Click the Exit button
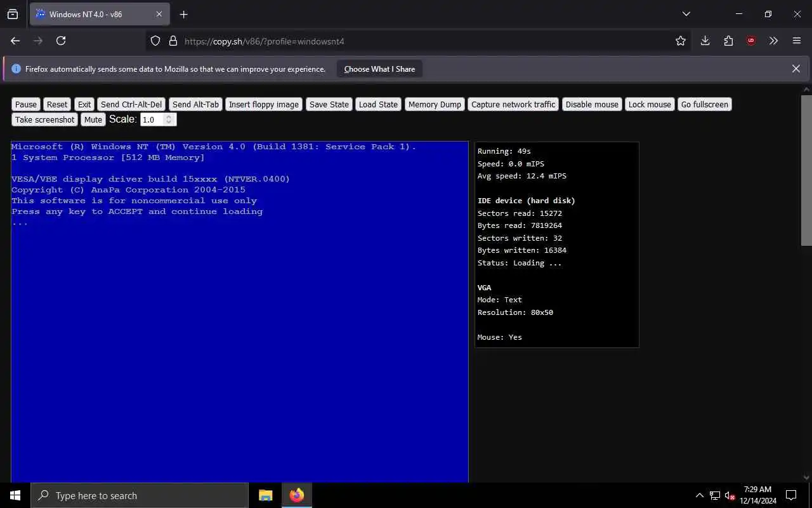Screen dimensions: 812x508 [x=84, y=104]
